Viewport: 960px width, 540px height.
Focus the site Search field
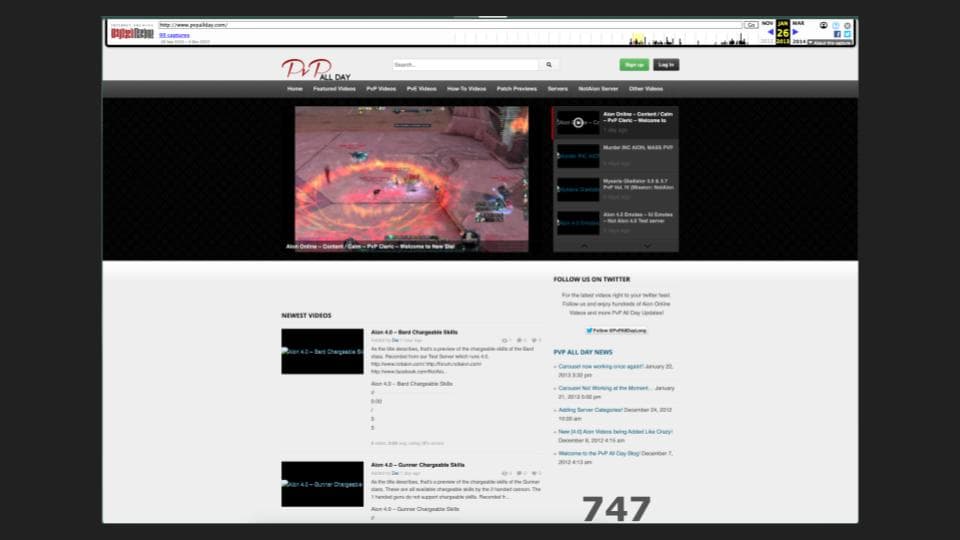[x=465, y=64]
